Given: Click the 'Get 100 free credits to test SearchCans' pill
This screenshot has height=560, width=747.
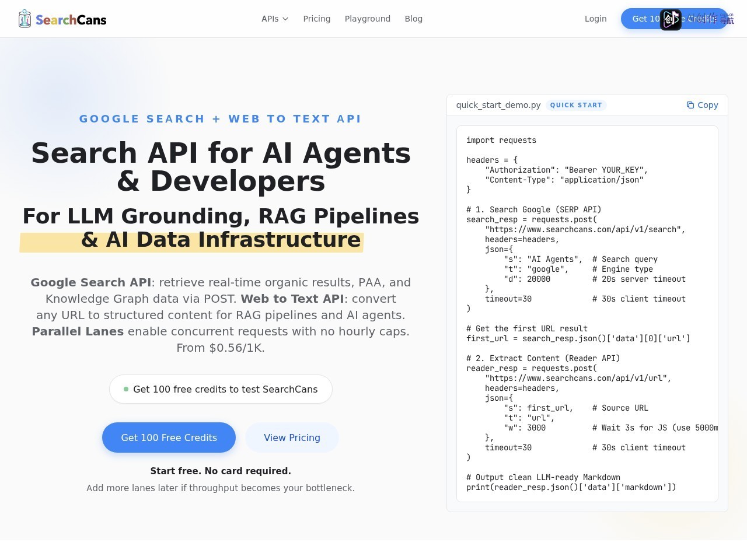Looking at the screenshot, I should coord(221,389).
